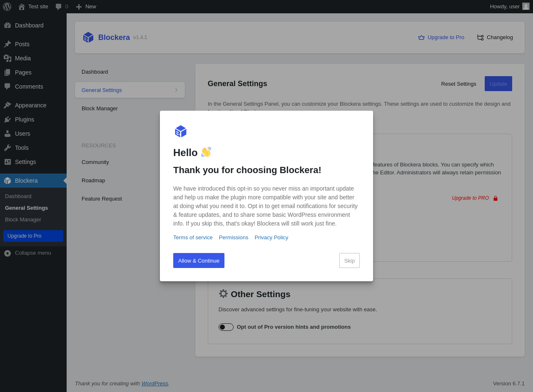Click the red lock icon

pos(496,198)
